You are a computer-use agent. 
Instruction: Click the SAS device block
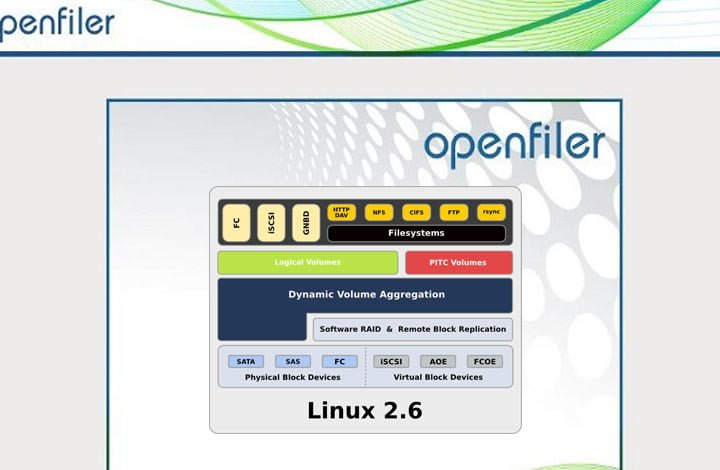292,362
